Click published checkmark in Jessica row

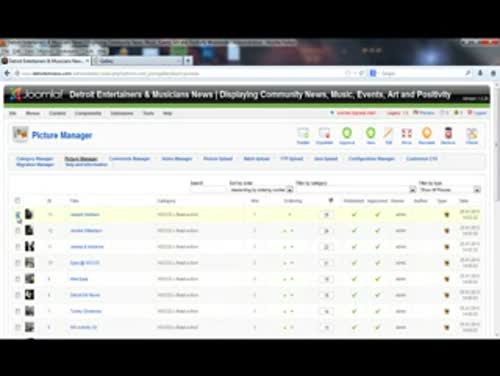(354, 230)
